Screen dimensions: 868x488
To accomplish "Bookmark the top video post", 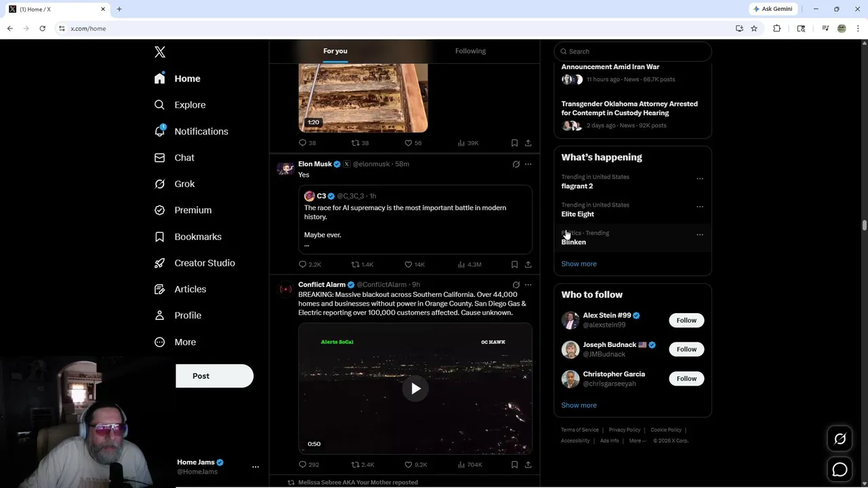I will click(515, 143).
